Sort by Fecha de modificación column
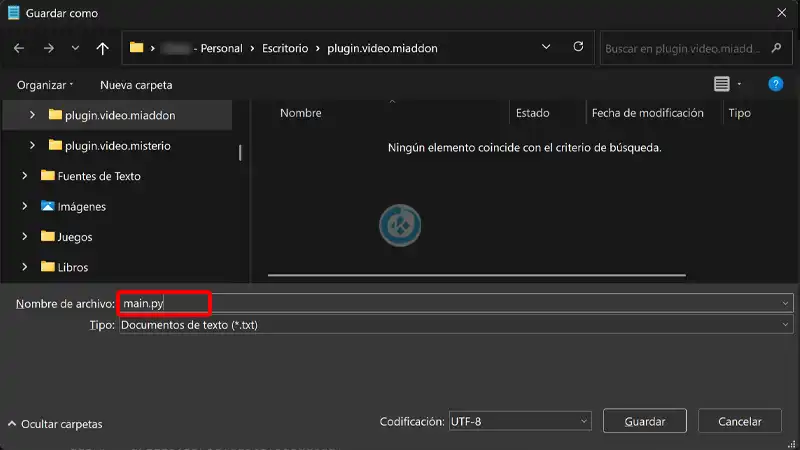This screenshot has height=450, width=800. coord(647,113)
